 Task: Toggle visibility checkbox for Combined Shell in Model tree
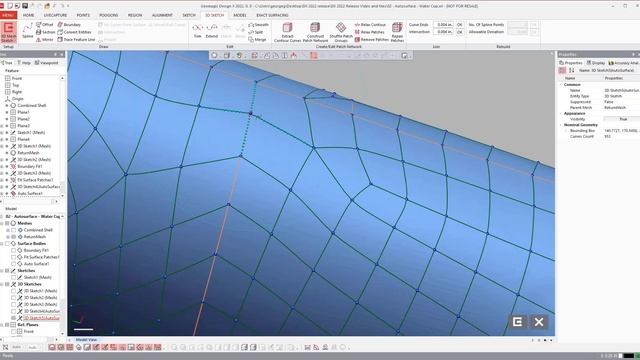[x=13, y=230]
